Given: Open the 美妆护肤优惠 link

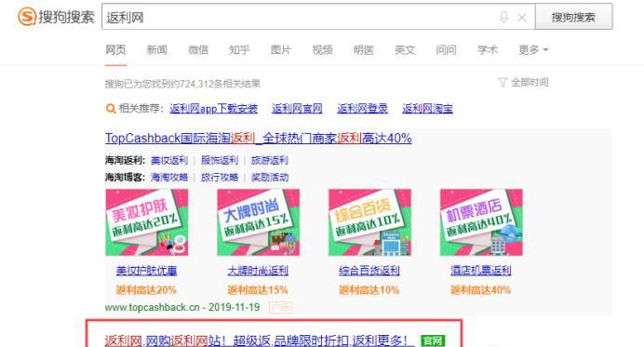Looking at the screenshot, I should tap(147, 271).
